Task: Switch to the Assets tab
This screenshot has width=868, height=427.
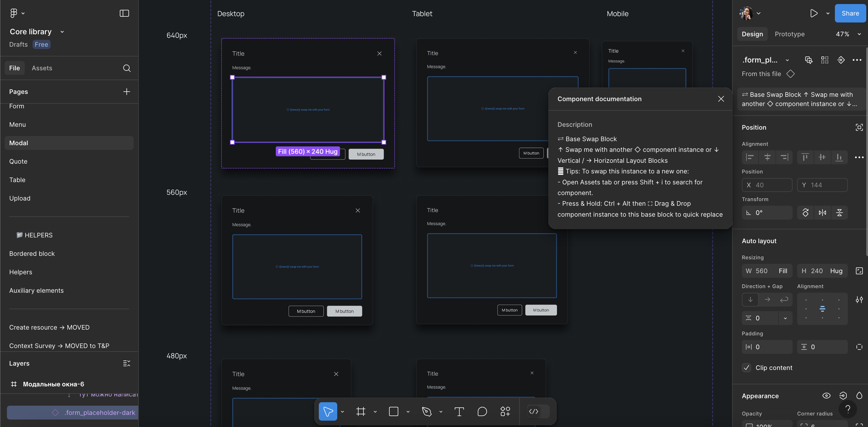Action: pyautogui.click(x=42, y=68)
